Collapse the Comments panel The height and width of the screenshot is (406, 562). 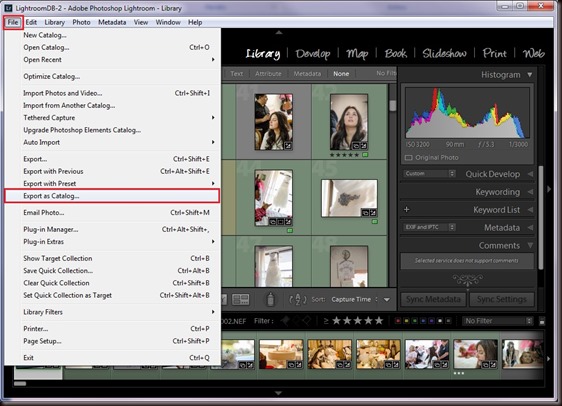(x=530, y=245)
